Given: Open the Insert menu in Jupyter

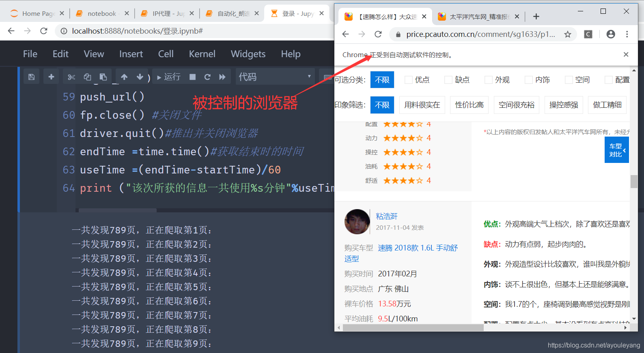Looking at the screenshot, I should click(x=131, y=54).
